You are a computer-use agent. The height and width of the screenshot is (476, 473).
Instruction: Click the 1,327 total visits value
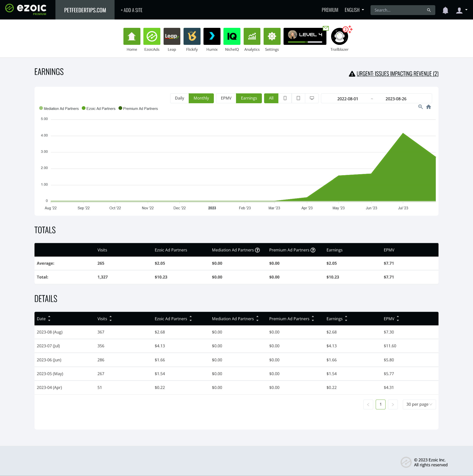(x=102, y=277)
